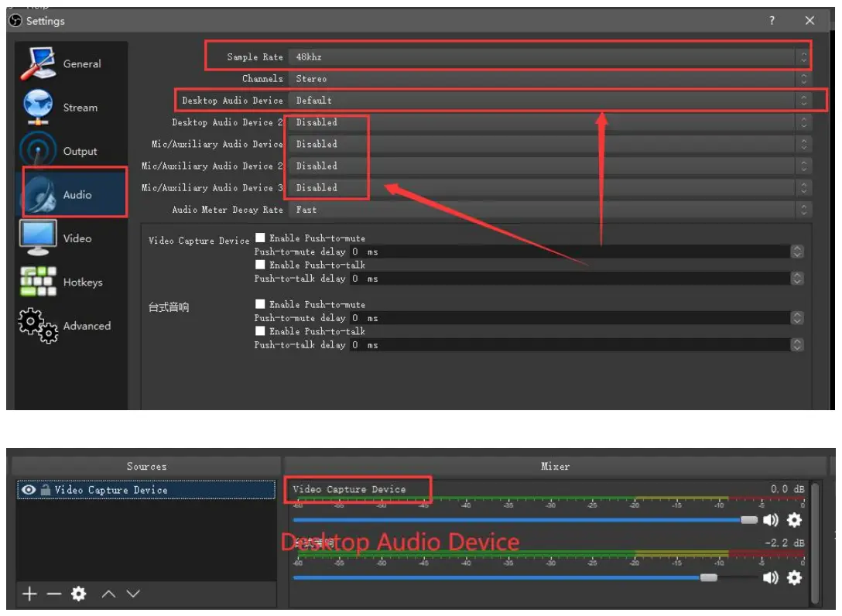Screen dimensions: 842x616
Task: Click the OBS logo in Settings title bar
Action: click(15, 20)
